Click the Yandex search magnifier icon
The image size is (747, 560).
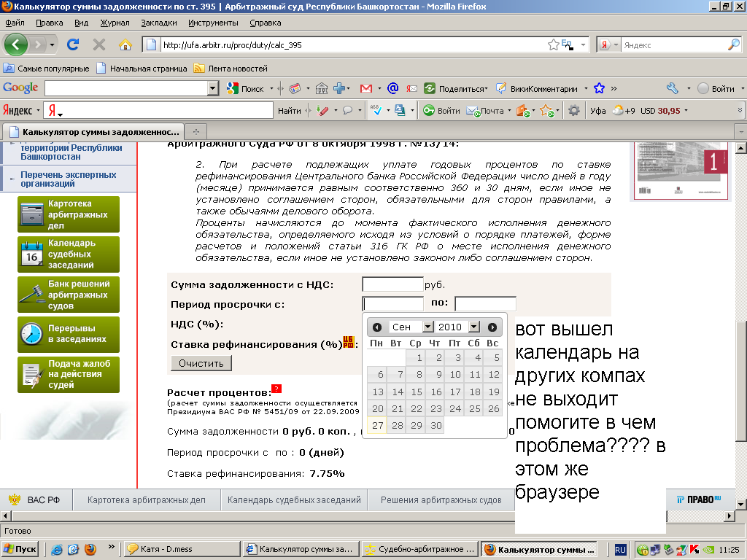coord(734,44)
